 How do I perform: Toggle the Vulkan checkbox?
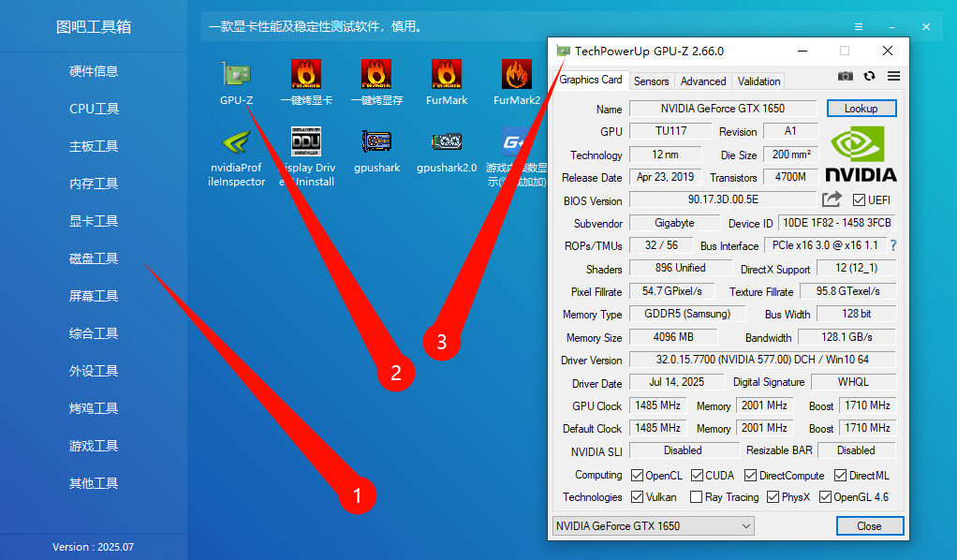point(637,497)
